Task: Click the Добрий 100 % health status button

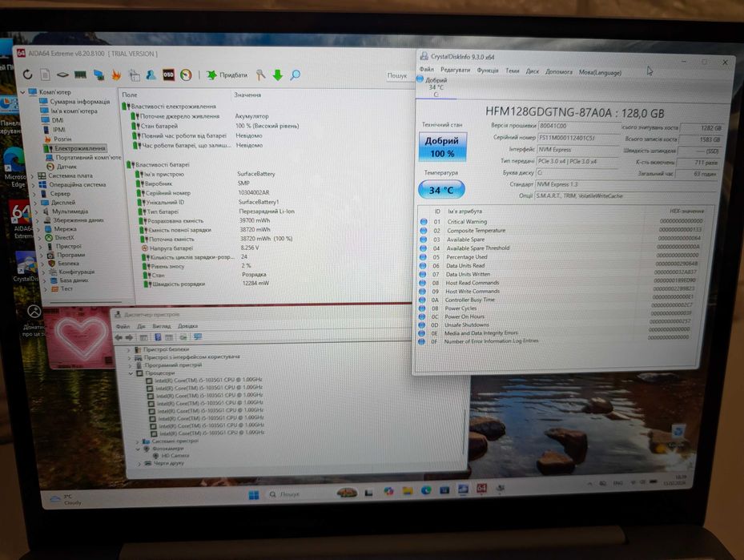Action: coord(442,147)
